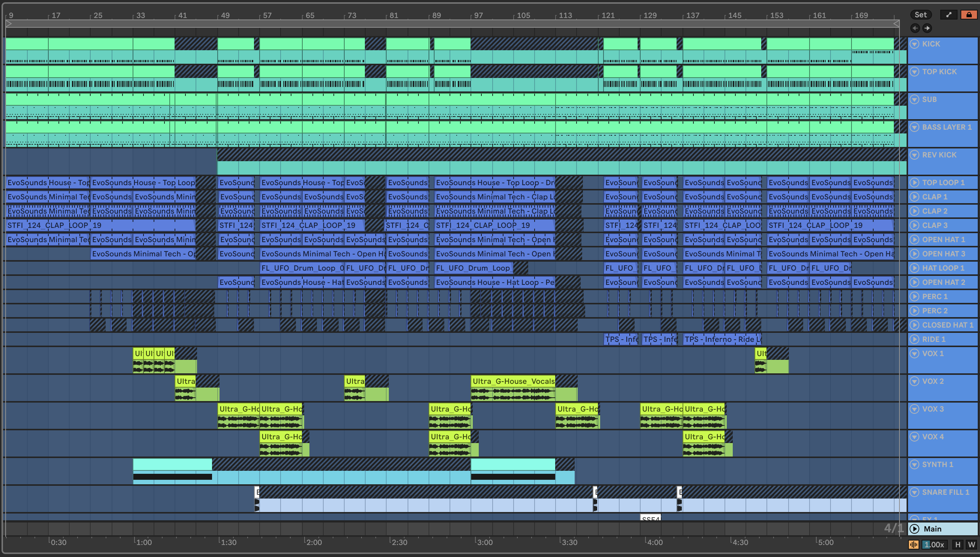Image resolution: width=980 pixels, height=557 pixels.
Task: Jump to the previous locator
Action: pyautogui.click(x=915, y=28)
